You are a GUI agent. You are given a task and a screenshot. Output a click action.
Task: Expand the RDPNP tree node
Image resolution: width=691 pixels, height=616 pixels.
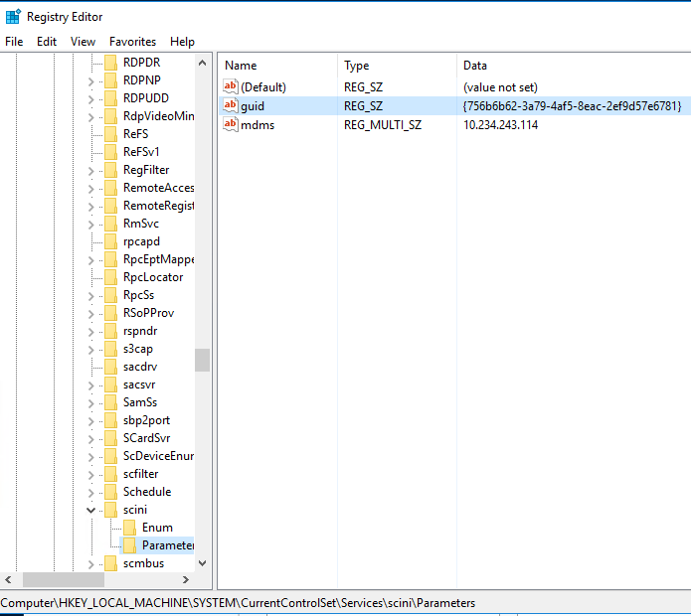pyautogui.click(x=90, y=81)
